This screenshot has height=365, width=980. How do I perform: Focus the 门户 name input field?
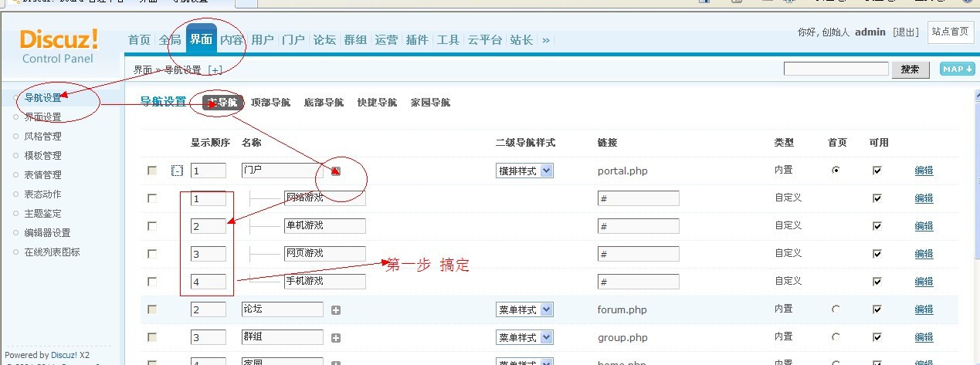point(282,171)
